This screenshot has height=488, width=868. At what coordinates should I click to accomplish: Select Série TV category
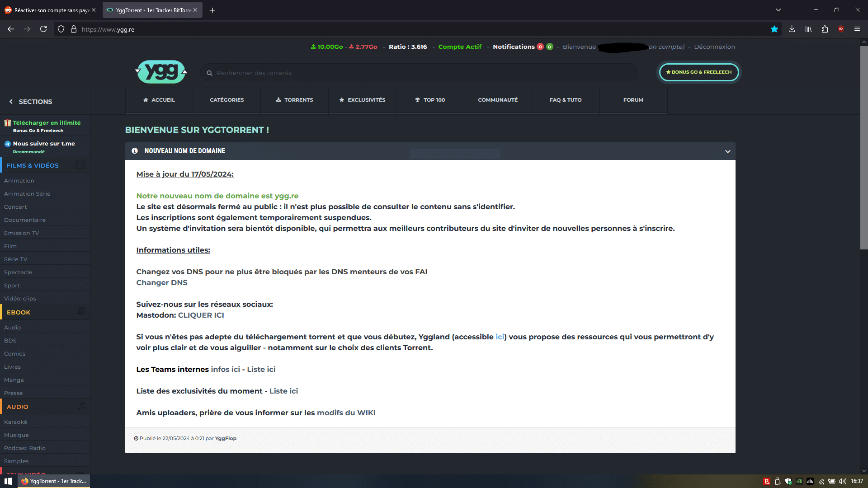click(x=16, y=259)
